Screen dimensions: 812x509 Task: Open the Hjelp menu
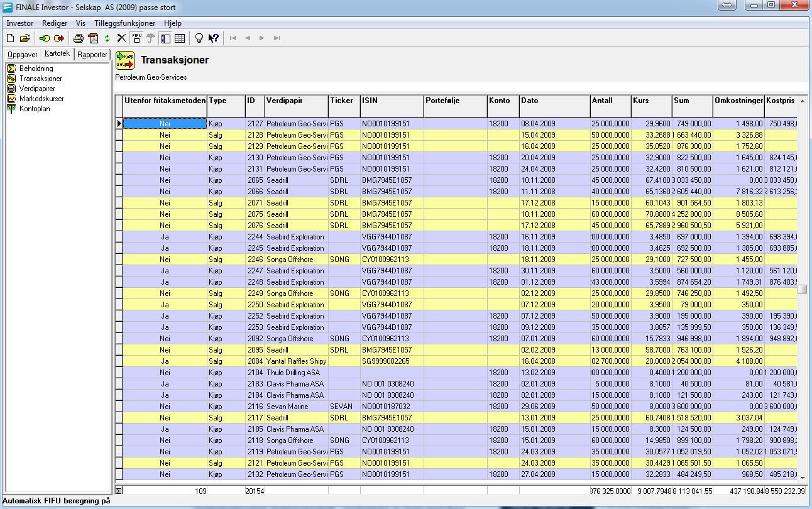coord(172,23)
